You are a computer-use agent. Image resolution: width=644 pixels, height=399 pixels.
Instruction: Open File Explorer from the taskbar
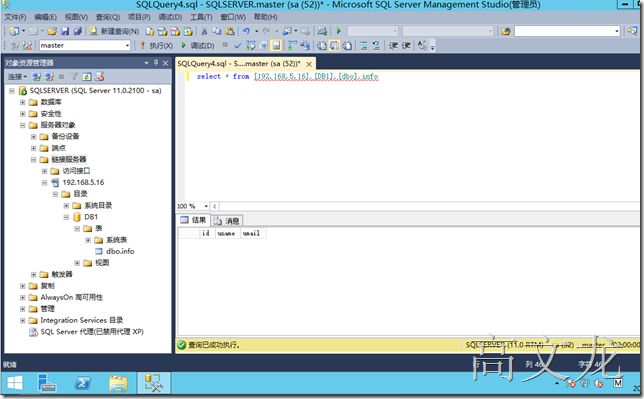click(118, 383)
